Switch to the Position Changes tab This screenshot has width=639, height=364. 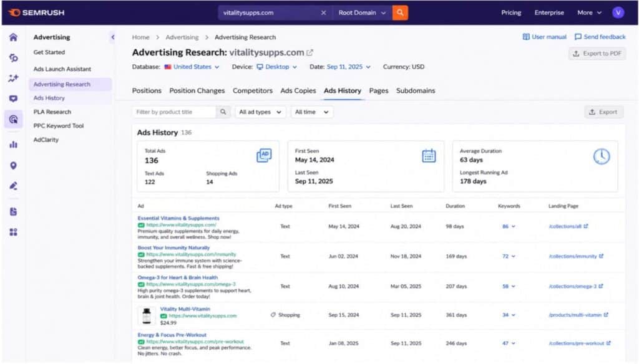[197, 91]
